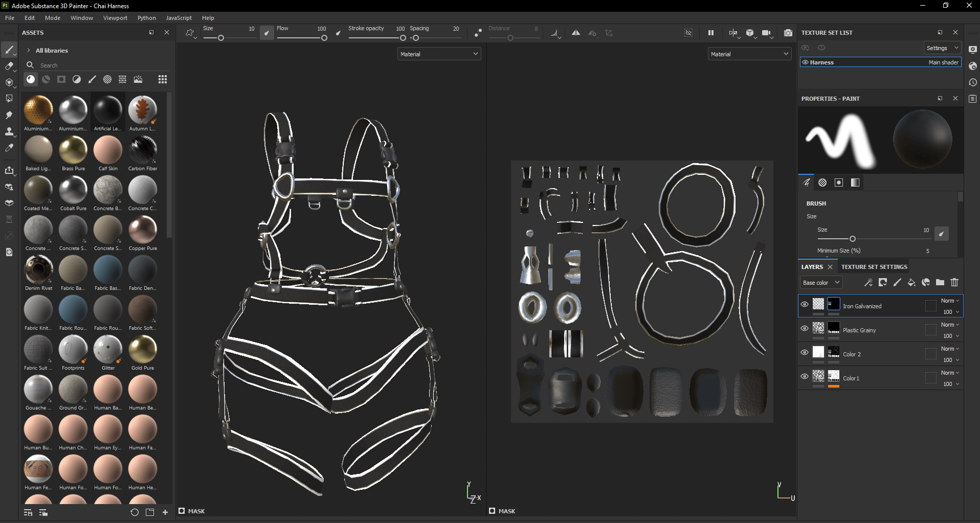The image size is (980, 523).
Task: Open the camera render screenshot icon
Action: pyautogui.click(x=788, y=33)
